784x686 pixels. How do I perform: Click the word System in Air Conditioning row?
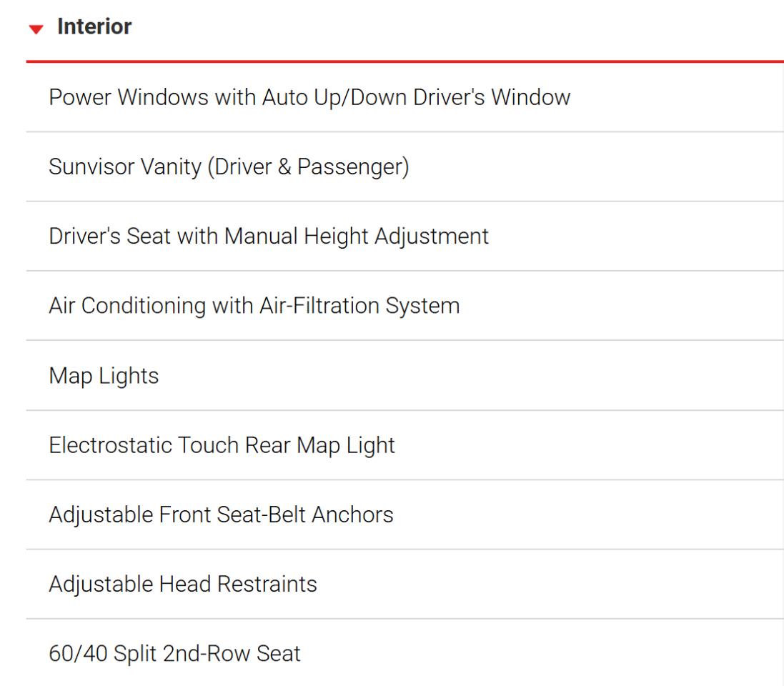coord(422,306)
